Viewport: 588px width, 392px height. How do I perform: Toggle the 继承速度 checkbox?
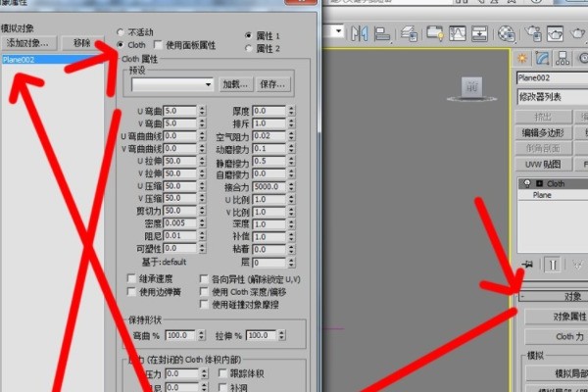[x=133, y=279]
